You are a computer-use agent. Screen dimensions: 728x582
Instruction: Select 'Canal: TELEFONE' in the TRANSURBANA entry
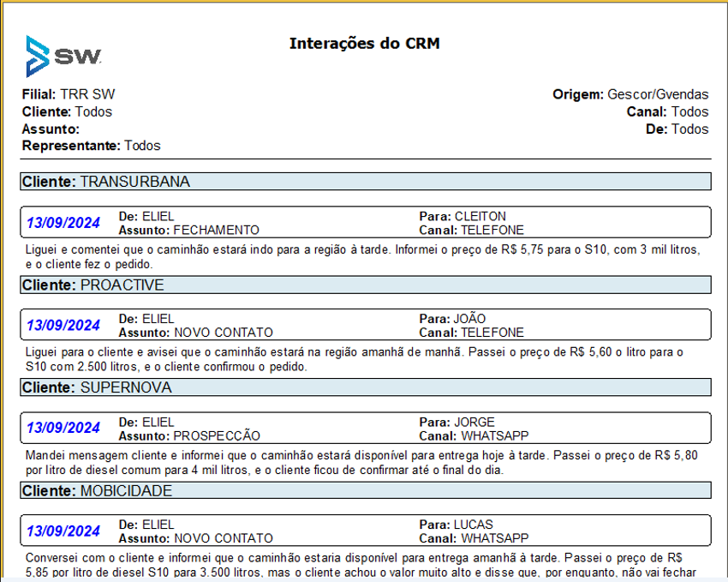pyautogui.click(x=471, y=231)
